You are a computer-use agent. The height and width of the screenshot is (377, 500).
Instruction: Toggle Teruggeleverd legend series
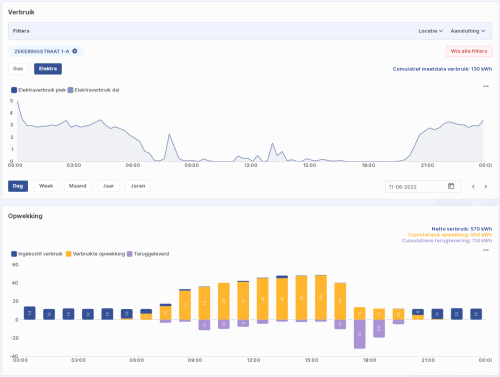[x=148, y=254]
